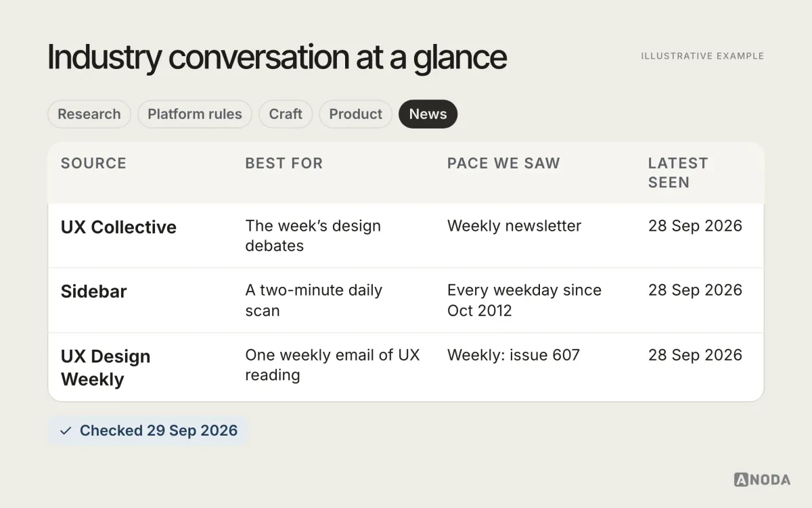The height and width of the screenshot is (508, 812).
Task: Select the UX Collective source name
Action: [x=118, y=227]
